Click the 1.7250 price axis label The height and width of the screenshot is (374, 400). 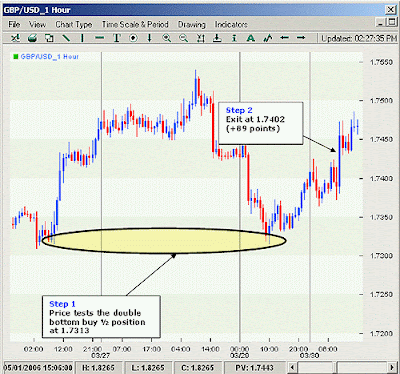(x=381, y=295)
